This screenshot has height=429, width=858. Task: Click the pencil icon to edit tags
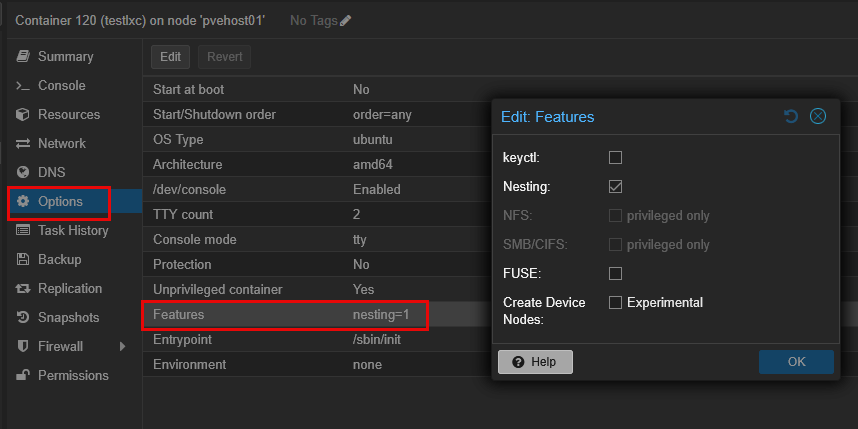pos(345,21)
